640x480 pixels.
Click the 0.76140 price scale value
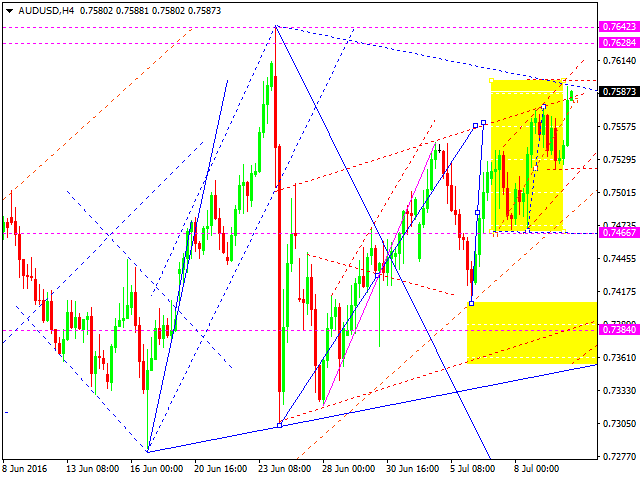[x=619, y=61]
